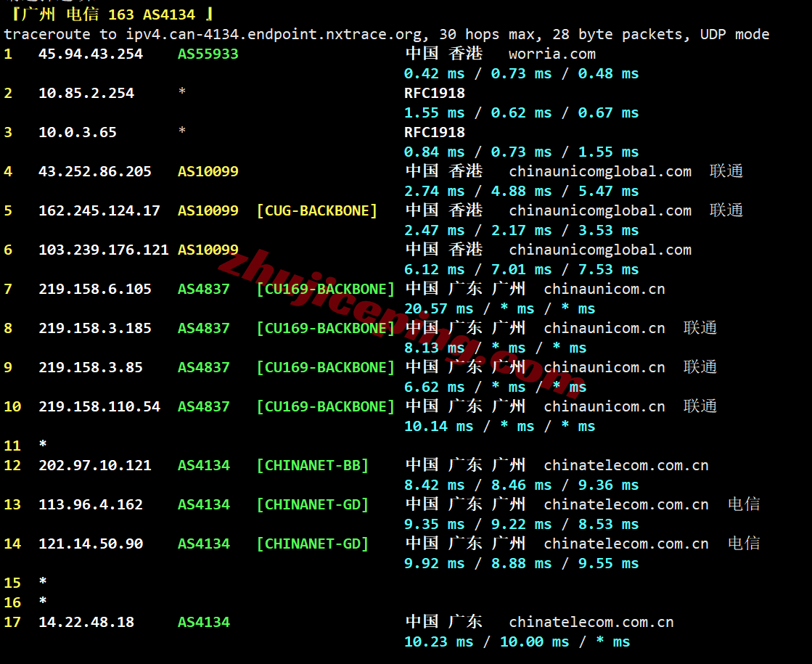The height and width of the screenshot is (664, 812).
Task: Click the RFC1918 label in hop 2
Action: (x=435, y=93)
